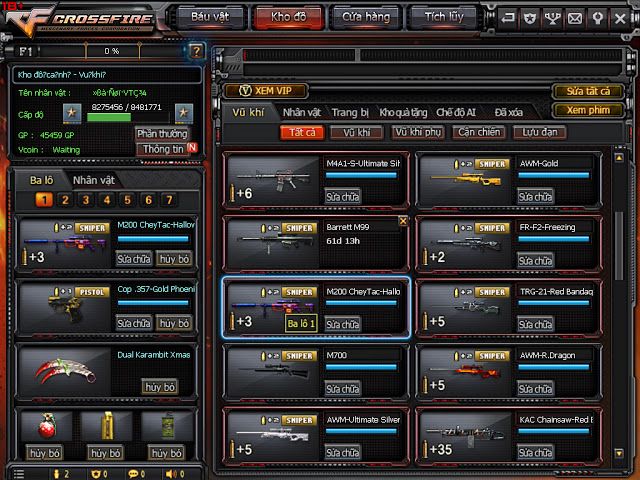Open the Cửa hàng shop tab
Image resolution: width=640 pixels, height=480 pixels.
(x=366, y=17)
